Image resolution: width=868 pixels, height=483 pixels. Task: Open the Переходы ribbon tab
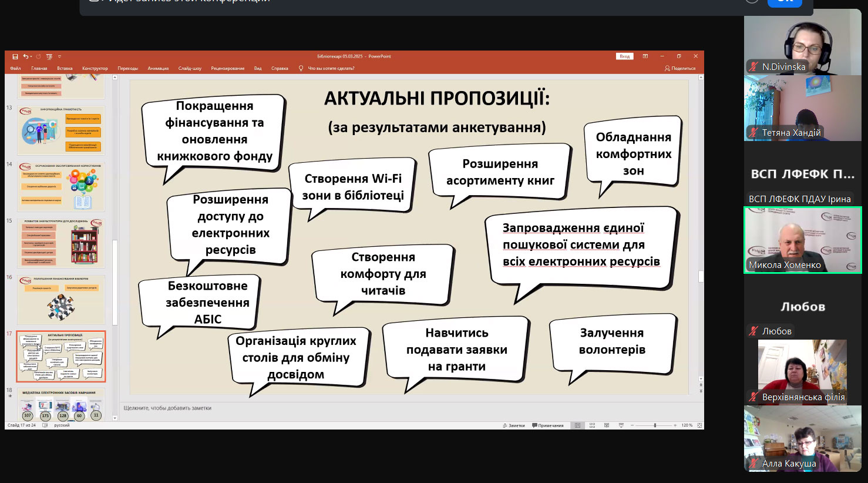127,68
